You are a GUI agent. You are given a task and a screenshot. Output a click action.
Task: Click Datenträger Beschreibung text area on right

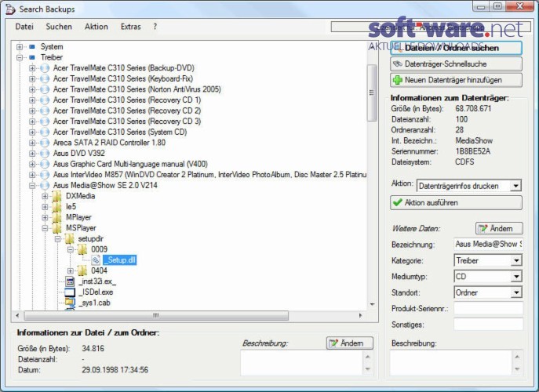450,362
